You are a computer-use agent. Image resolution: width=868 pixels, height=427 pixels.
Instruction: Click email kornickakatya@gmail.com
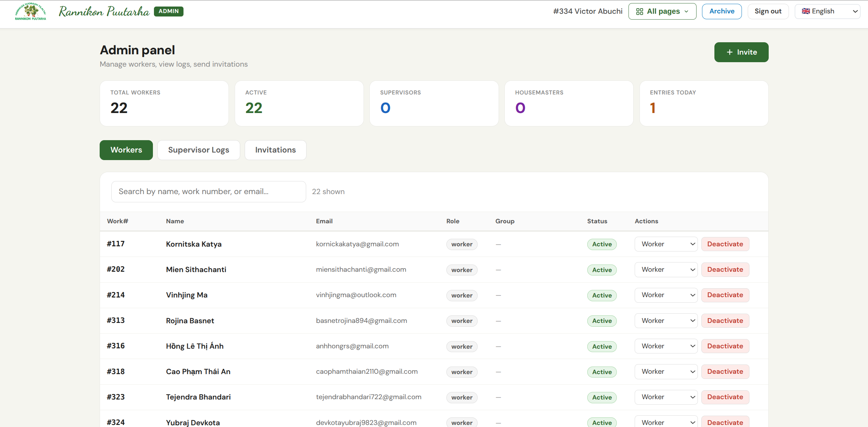[x=357, y=244]
